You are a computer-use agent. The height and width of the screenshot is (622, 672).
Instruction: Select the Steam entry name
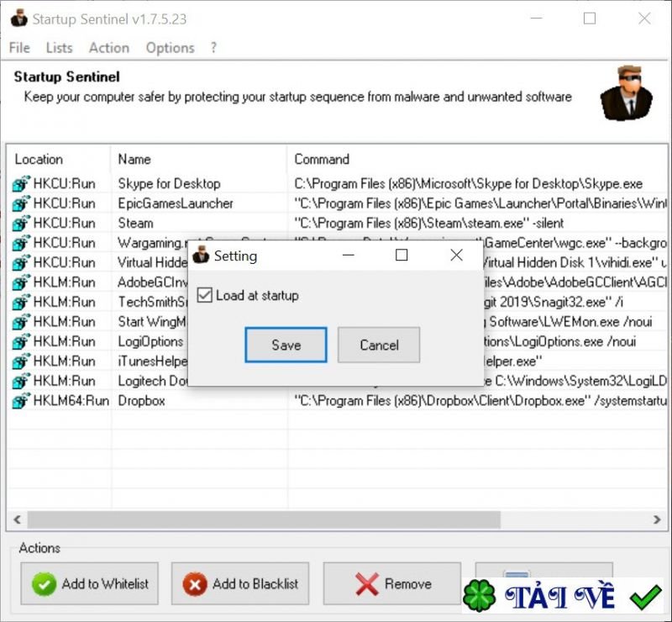point(135,223)
